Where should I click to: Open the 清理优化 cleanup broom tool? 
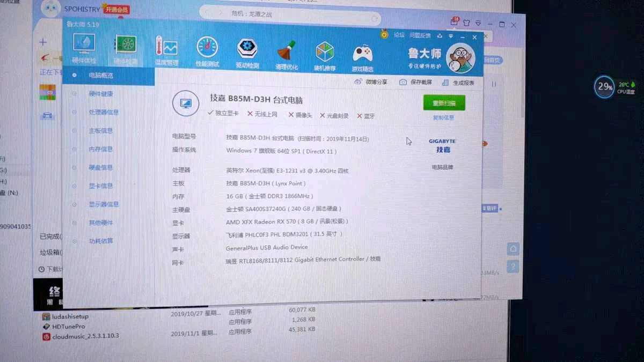point(287,54)
